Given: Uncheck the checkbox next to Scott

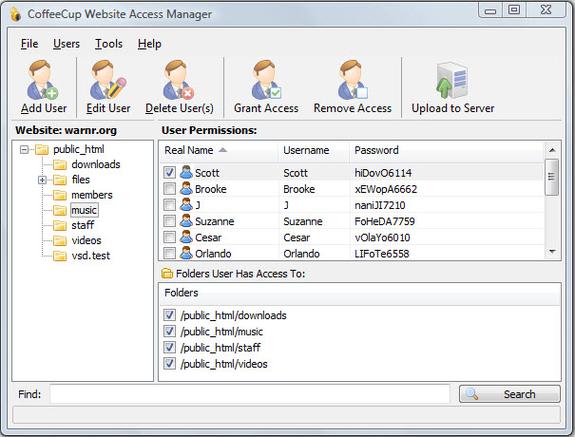Looking at the screenshot, I should click(x=169, y=172).
